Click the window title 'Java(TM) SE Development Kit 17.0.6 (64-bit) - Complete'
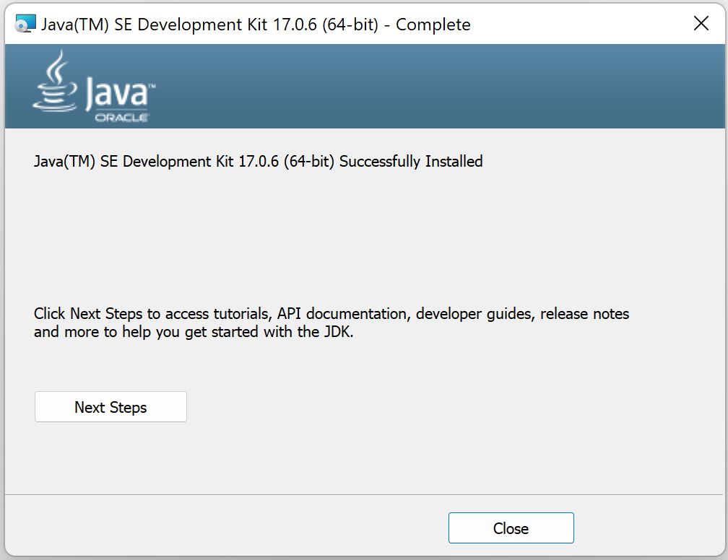Image resolution: width=728 pixels, height=560 pixels. (x=256, y=25)
